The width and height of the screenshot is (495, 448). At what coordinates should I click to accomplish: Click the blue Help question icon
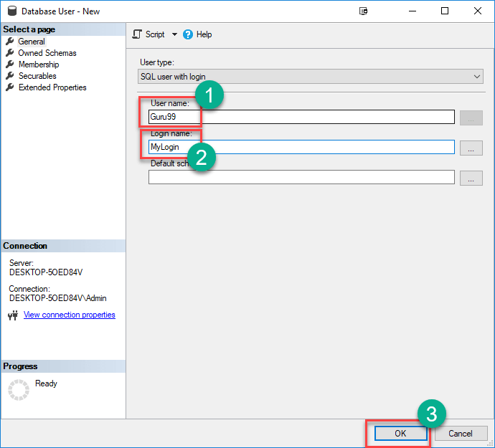click(188, 34)
